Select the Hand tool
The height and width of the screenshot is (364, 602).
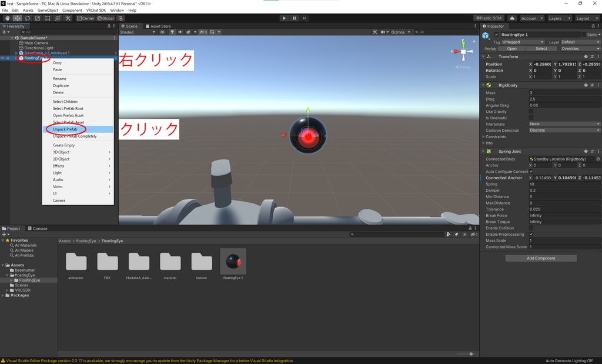click(x=8, y=18)
